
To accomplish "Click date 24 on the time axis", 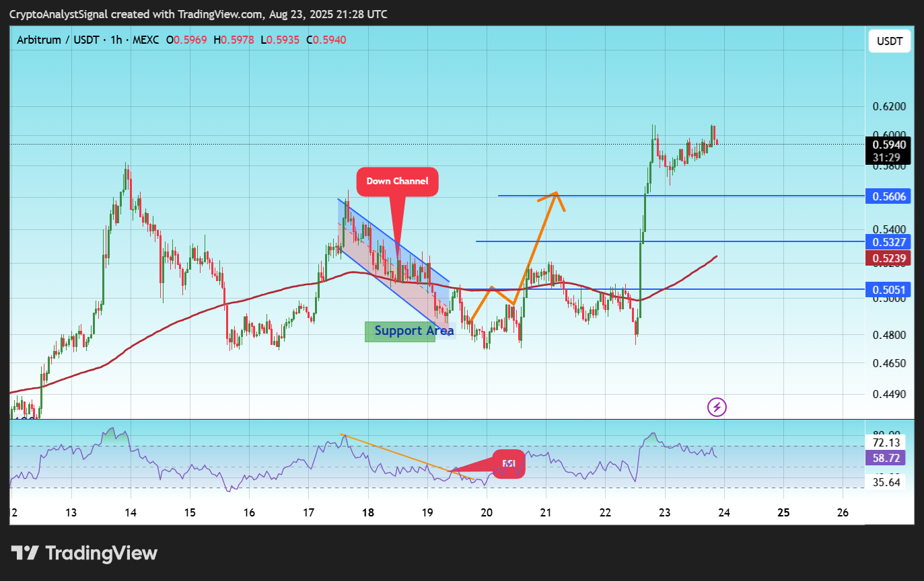I will click(x=724, y=512).
